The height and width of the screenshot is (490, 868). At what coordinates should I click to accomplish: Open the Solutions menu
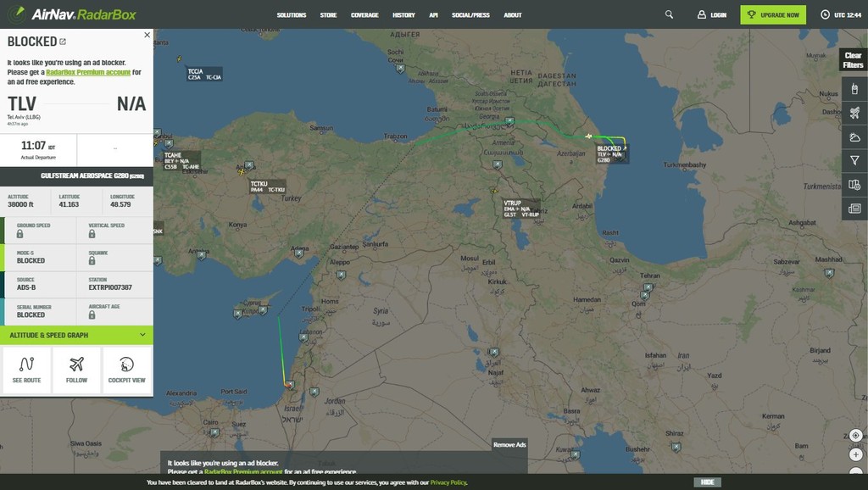[292, 15]
